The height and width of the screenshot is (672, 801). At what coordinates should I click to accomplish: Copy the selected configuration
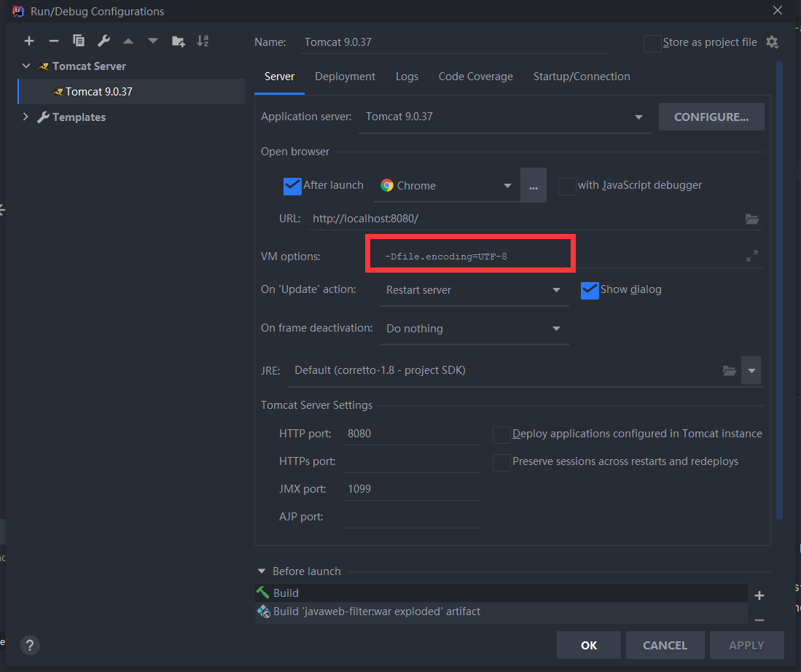[79, 41]
